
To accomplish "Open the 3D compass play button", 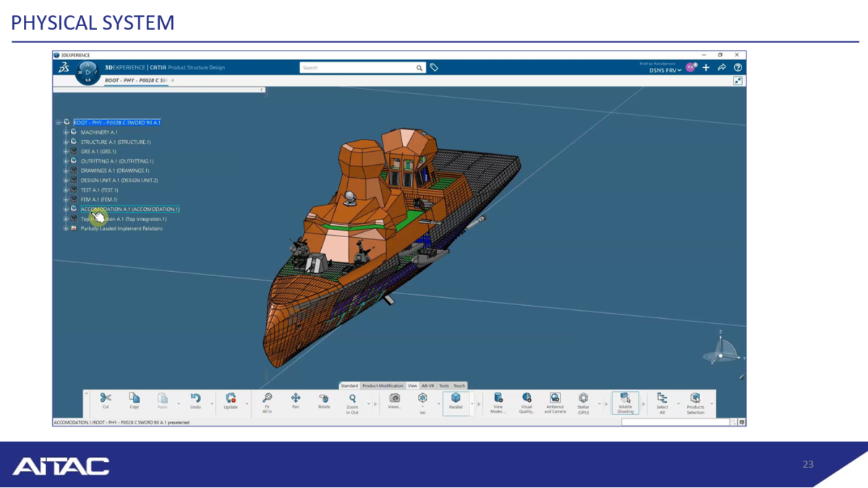I will (x=88, y=72).
